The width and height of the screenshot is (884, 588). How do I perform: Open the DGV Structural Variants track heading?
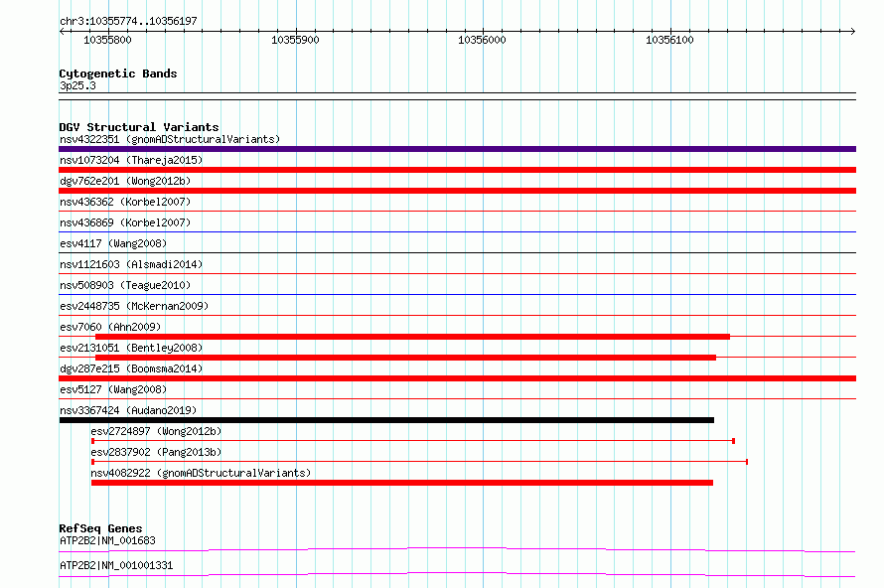click(x=139, y=127)
